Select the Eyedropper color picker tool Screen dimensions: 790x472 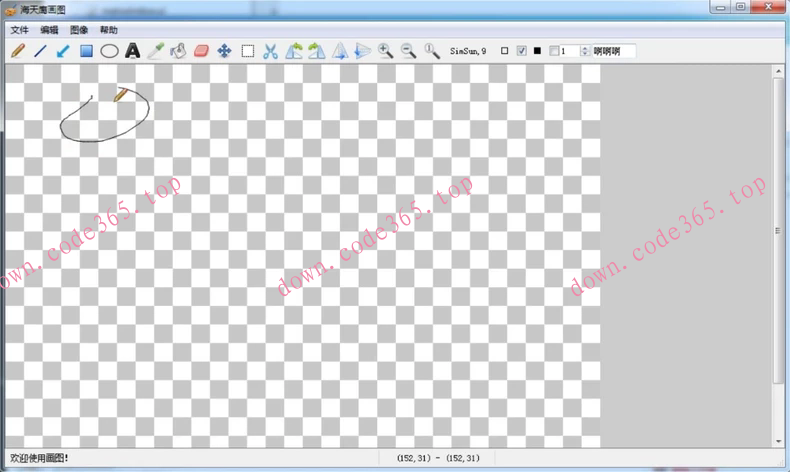tap(156, 51)
